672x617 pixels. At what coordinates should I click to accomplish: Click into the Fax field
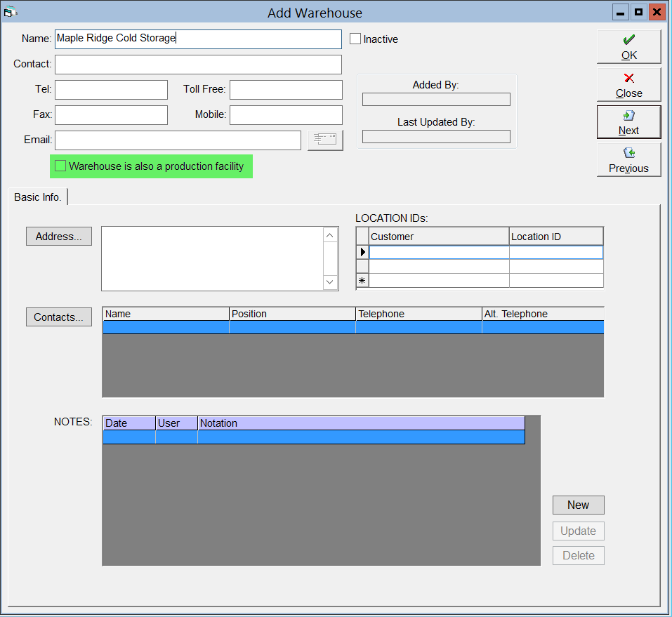pos(111,115)
